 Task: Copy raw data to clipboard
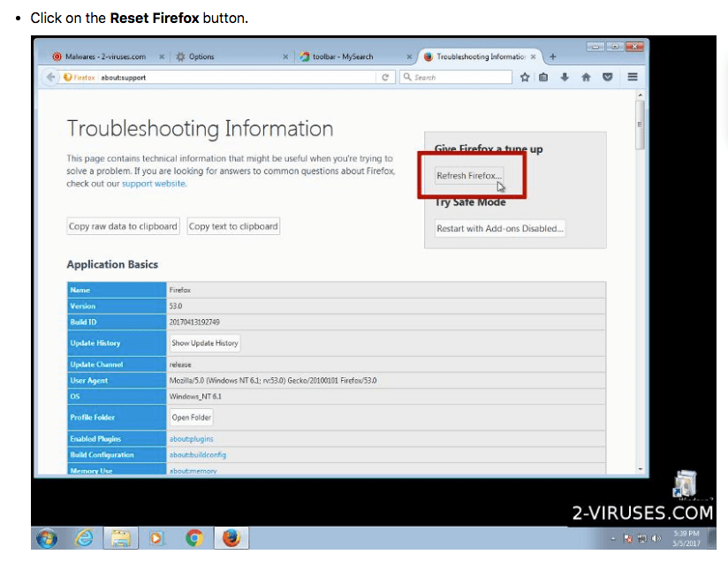[x=123, y=226]
